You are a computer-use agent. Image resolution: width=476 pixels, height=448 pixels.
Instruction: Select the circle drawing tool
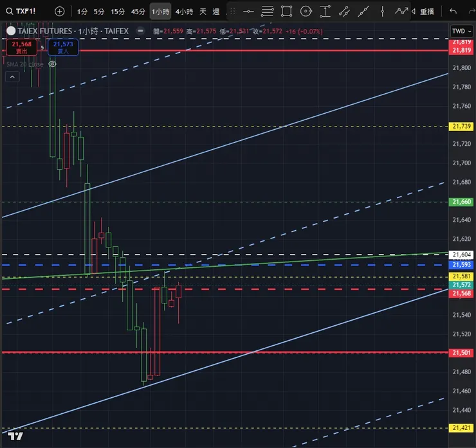[x=306, y=12]
